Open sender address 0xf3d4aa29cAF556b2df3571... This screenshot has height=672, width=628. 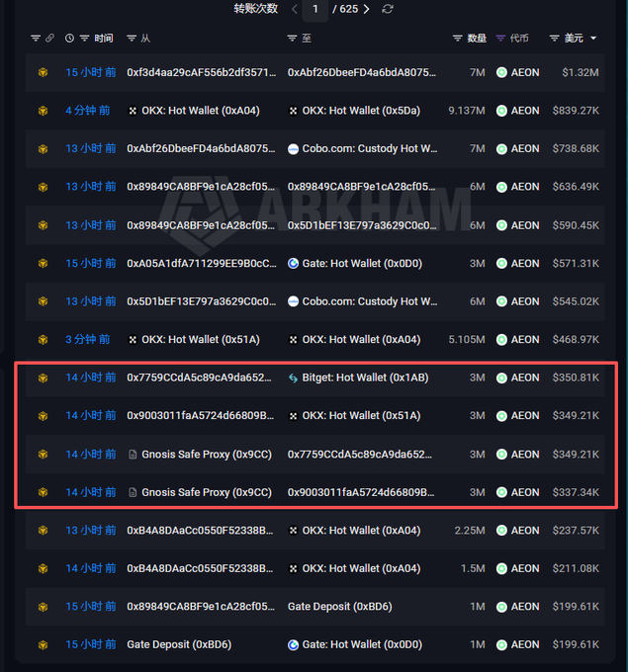[201, 72]
